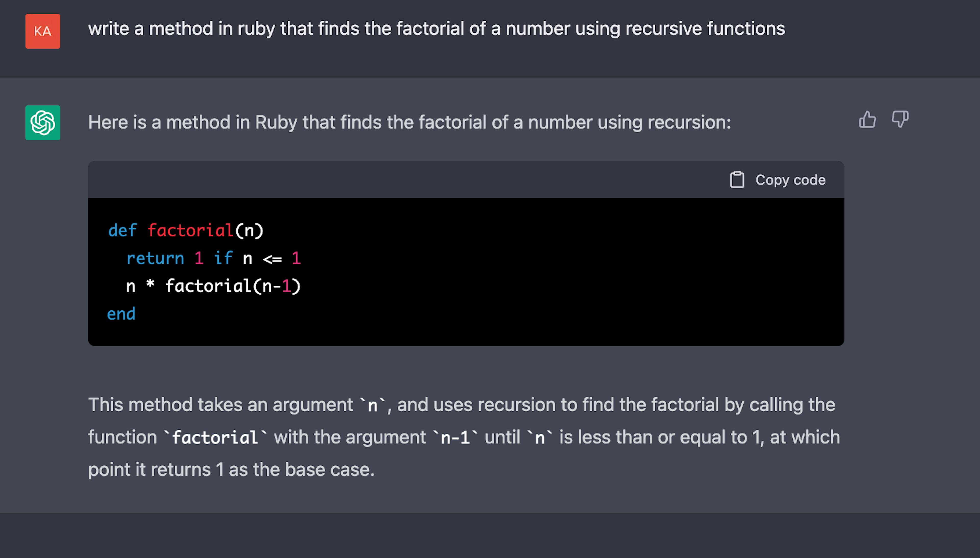Screen dimensions: 980x558
Task: Click "point it returns 1 as the base case"
Action: tap(231, 470)
